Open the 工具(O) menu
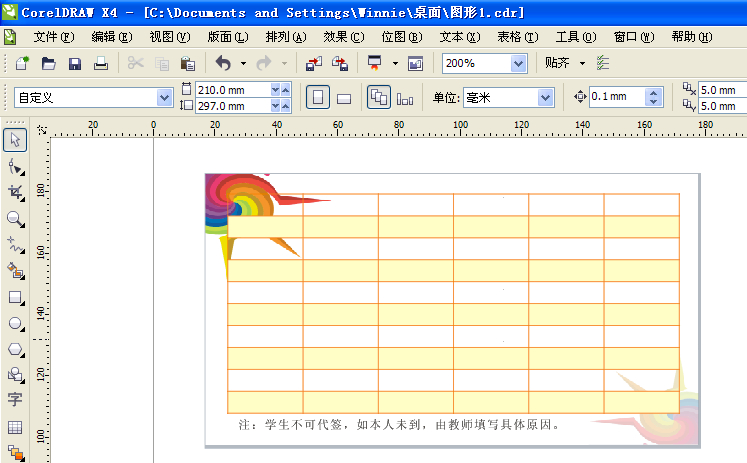The image size is (747, 463). coord(576,37)
